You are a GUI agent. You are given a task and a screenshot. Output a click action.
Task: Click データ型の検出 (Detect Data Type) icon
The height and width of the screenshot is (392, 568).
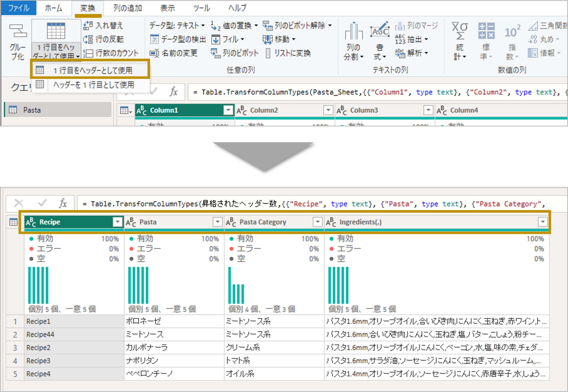point(155,39)
